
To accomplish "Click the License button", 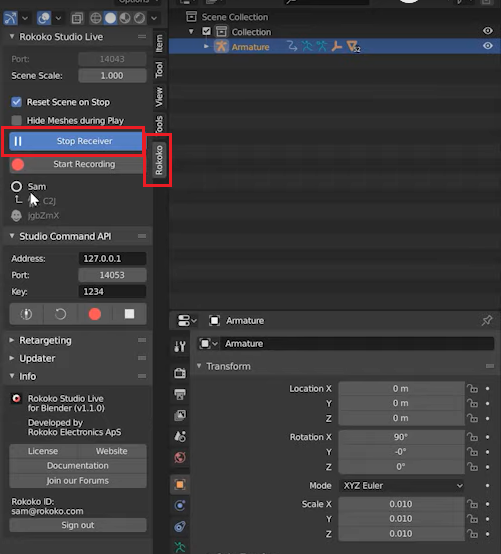I will tap(43, 451).
